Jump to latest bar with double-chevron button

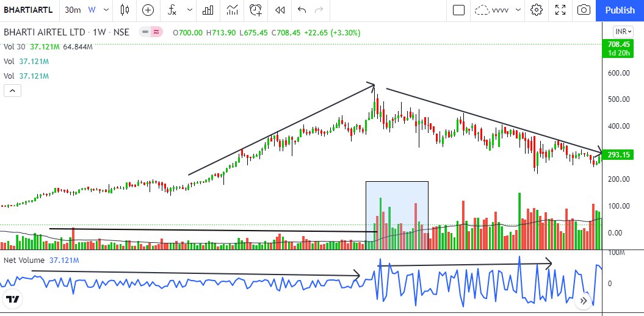click(x=584, y=301)
